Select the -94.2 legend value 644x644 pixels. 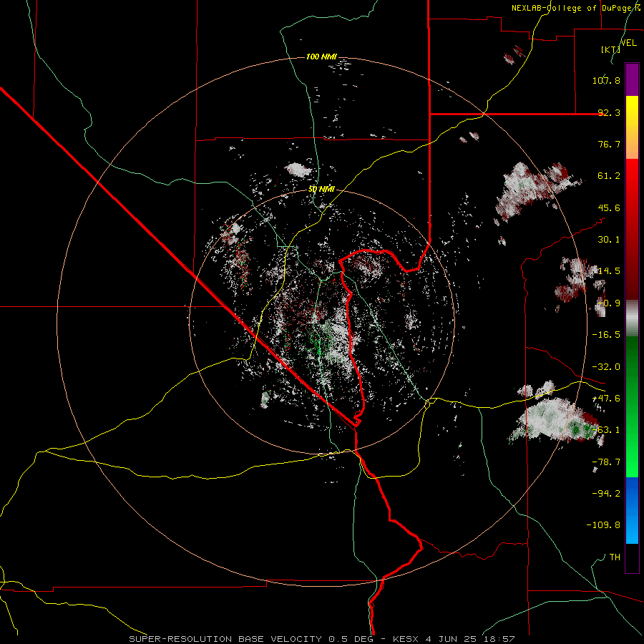pyautogui.click(x=606, y=494)
